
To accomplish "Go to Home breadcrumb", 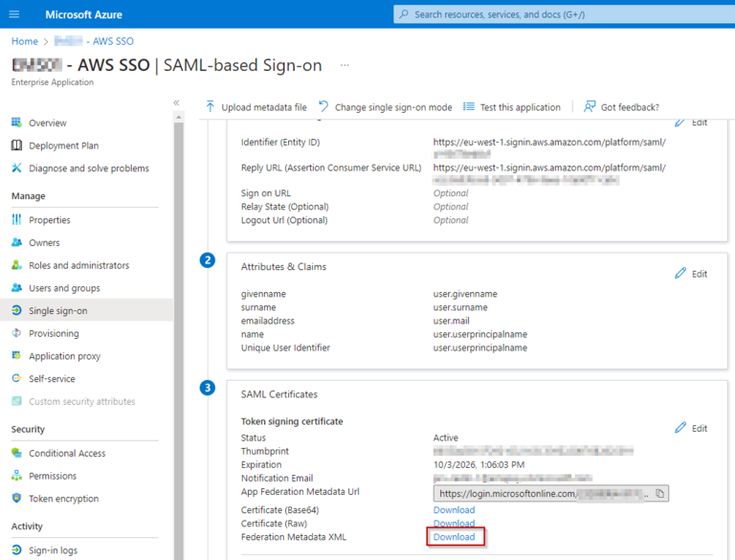I will click(24, 41).
